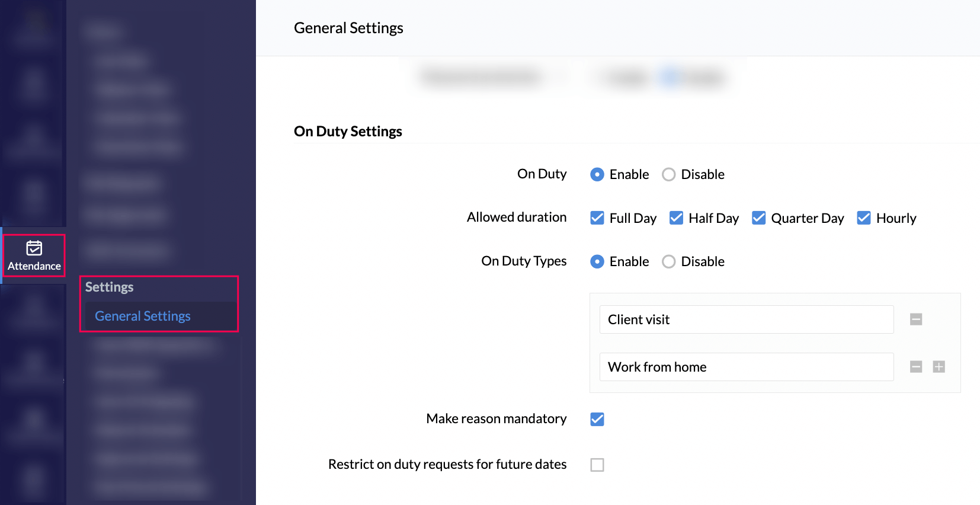The width and height of the screenshot is (980, 505).
Task: Click the Settings sidebar section header
Action: (x=110, y=287)
